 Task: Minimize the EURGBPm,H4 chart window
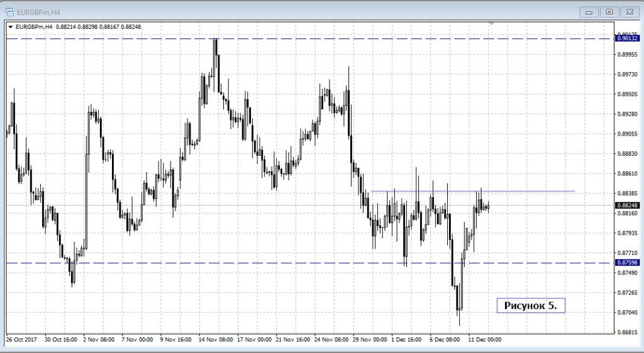[x=589, y=11]
